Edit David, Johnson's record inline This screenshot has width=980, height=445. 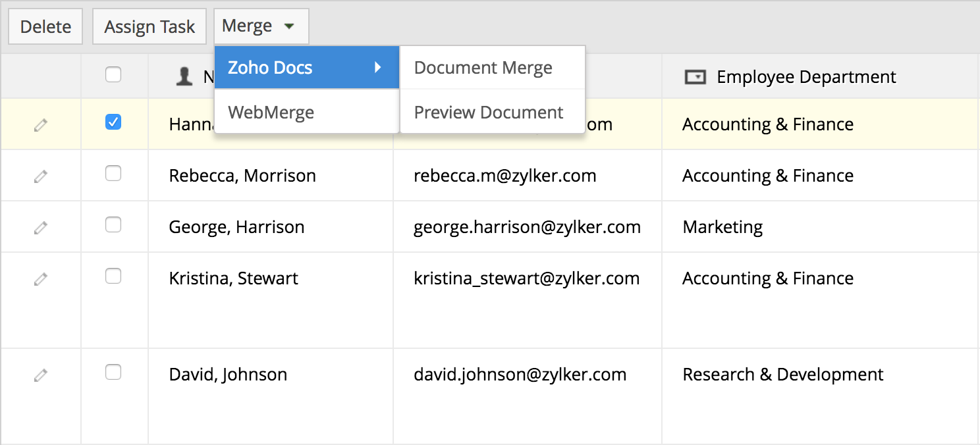pos(40,374)
